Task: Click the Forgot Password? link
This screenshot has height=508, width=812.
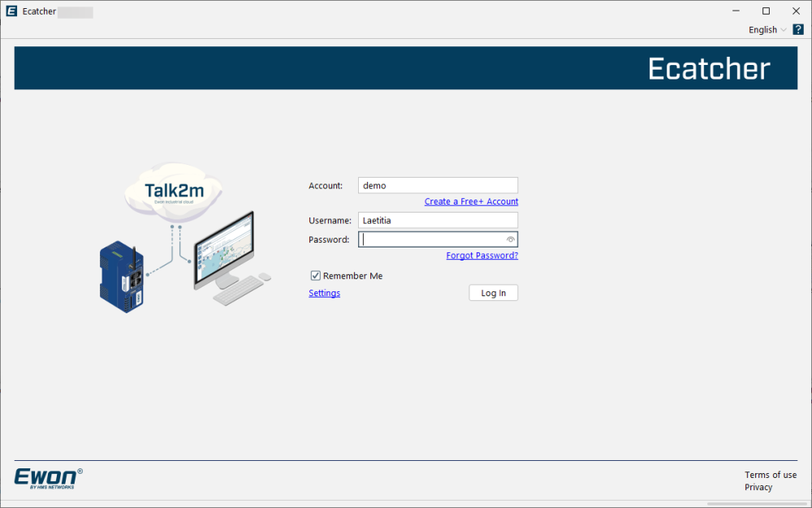Action: click(x=482, y=256)
